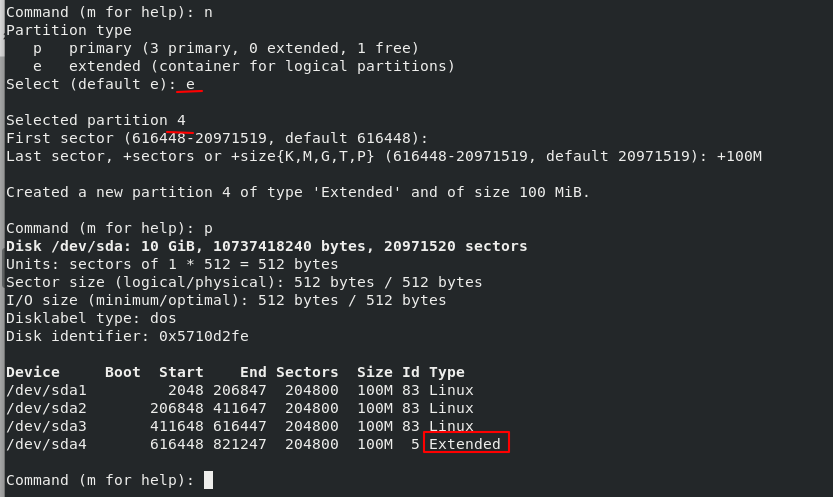
Task: Click the /dev/sda2 device entry
Action: [x=46, y=408]
